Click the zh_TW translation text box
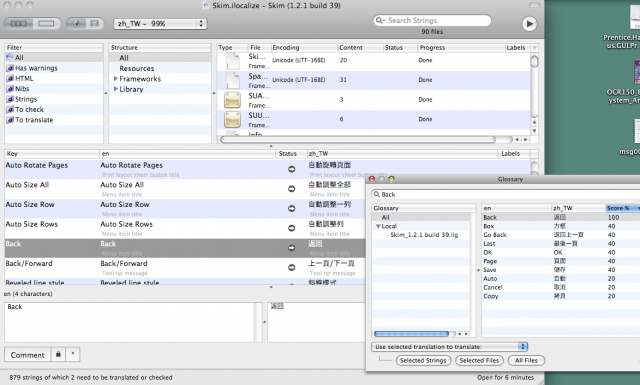Image resolution: width=640 pixels, height=385 pixels. [x=316, y=322]
